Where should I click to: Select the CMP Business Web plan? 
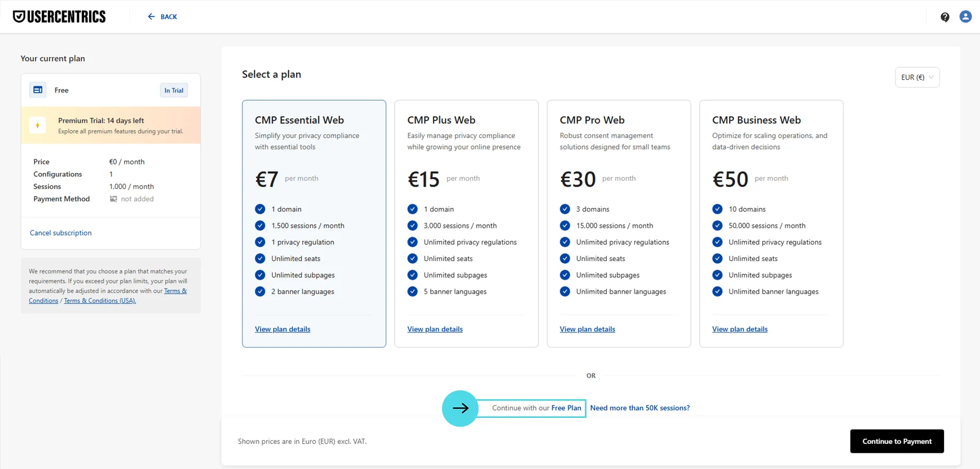771,156
